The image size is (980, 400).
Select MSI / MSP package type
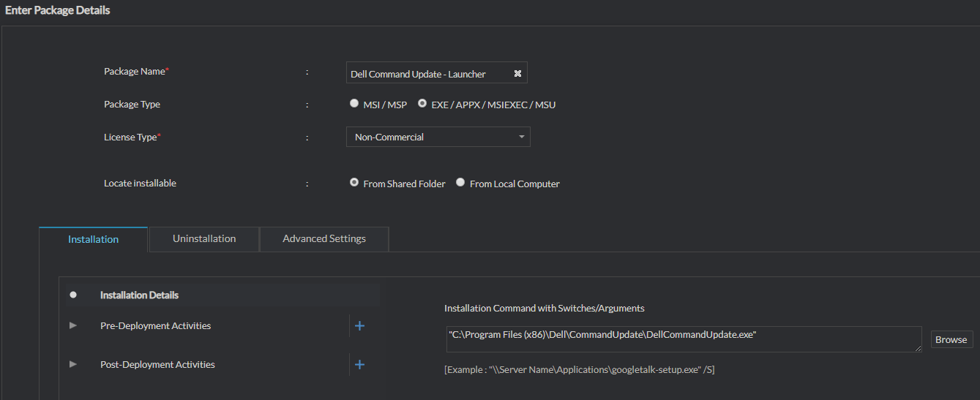354,104
